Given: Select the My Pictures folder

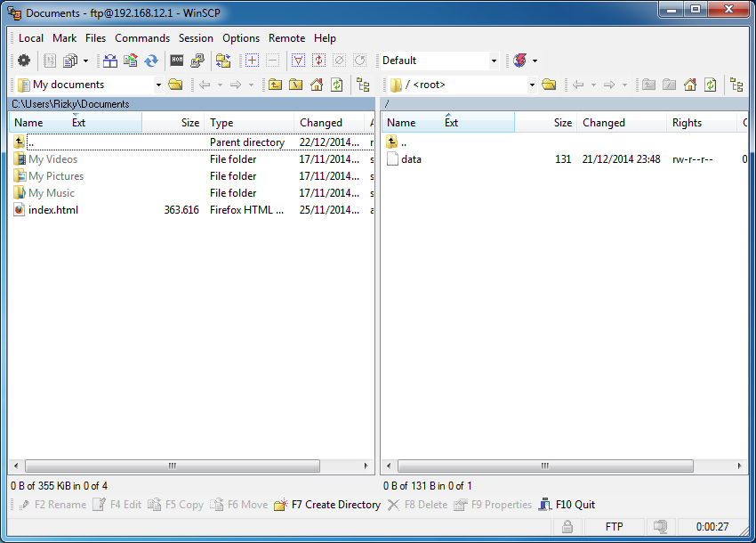Looking at the screenshot, I should [x=56, y=176].
